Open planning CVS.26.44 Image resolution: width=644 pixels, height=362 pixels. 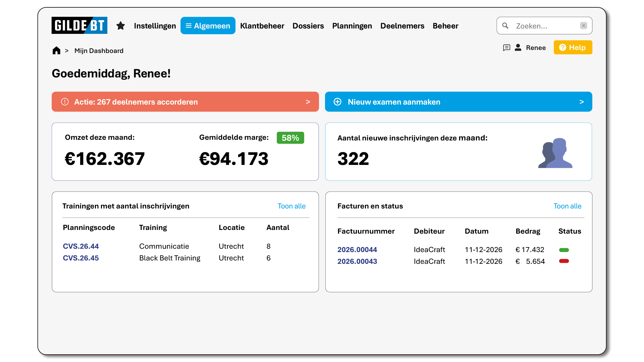click(x=81, y=246)
